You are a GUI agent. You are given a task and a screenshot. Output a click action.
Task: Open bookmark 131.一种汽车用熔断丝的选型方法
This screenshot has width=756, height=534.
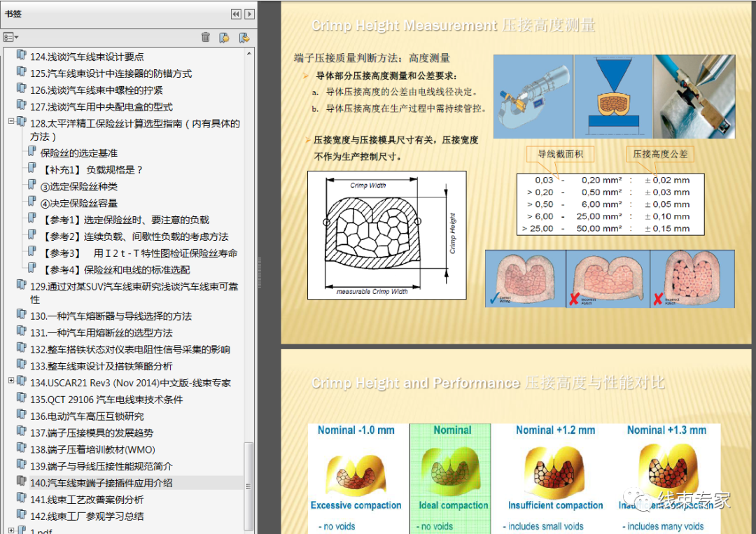pos(101,333)
